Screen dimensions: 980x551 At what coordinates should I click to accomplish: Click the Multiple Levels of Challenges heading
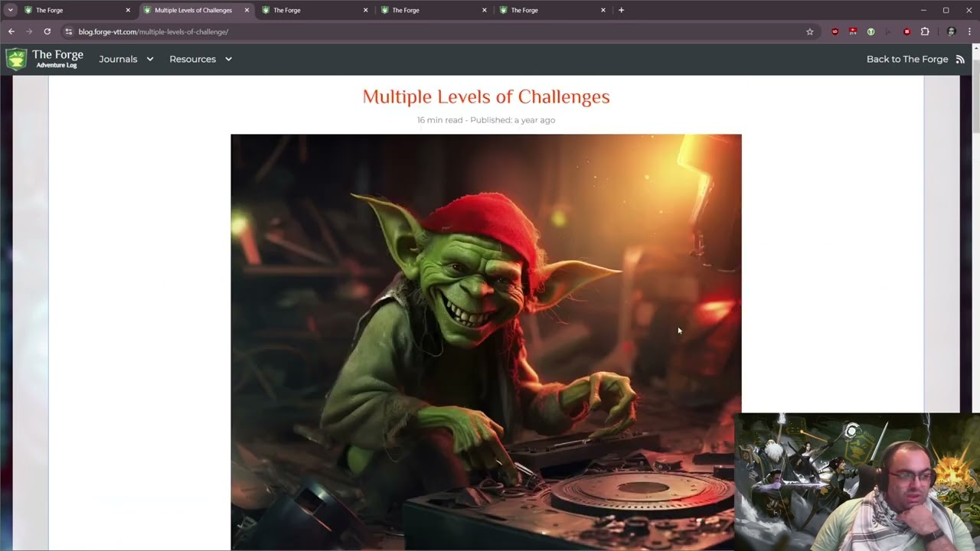tap(486, 96)
